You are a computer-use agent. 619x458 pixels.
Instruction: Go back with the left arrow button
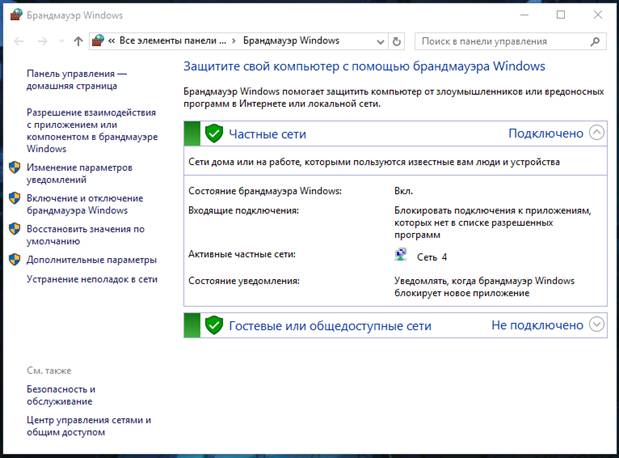click(x=19, y=41)
